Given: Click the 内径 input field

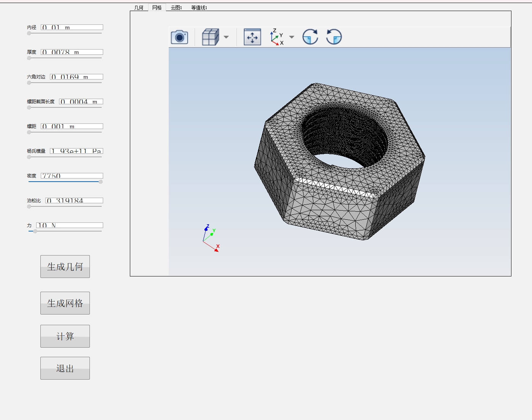Looking at the screenshot, I should (72, 27).
